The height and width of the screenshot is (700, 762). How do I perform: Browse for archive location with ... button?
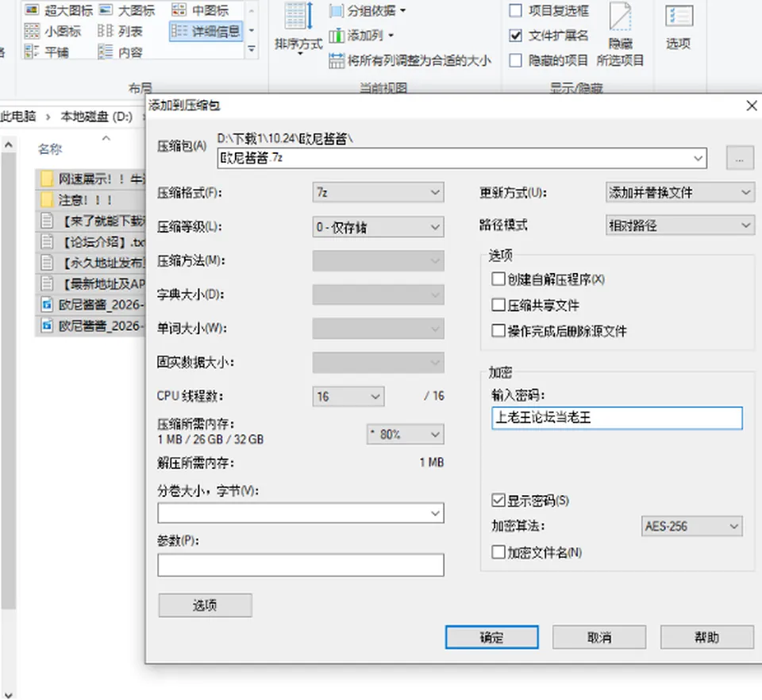click(x=740, y=158)
